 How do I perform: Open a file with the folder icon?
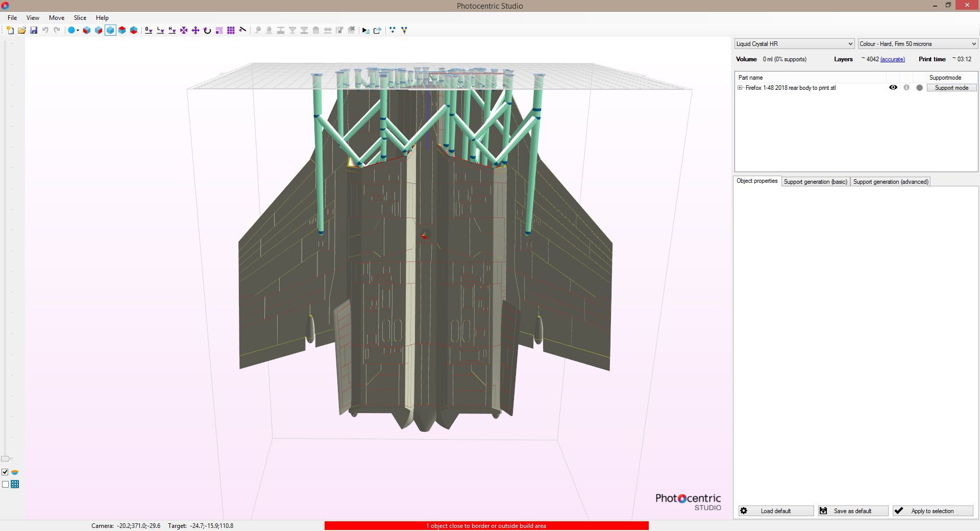pyautogui.click(x=22, y=30)
